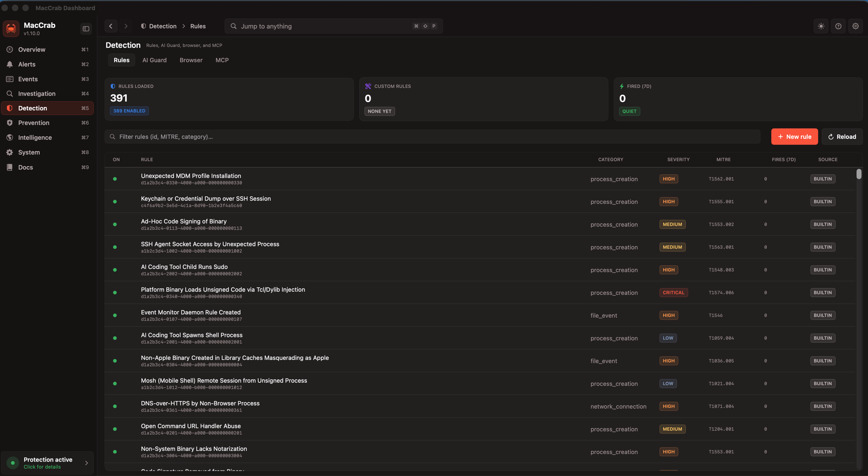The image size is (868, 476).
Task: Sort by the SOURCE column header
Action: pyautogui.click(x=828, y=159)
